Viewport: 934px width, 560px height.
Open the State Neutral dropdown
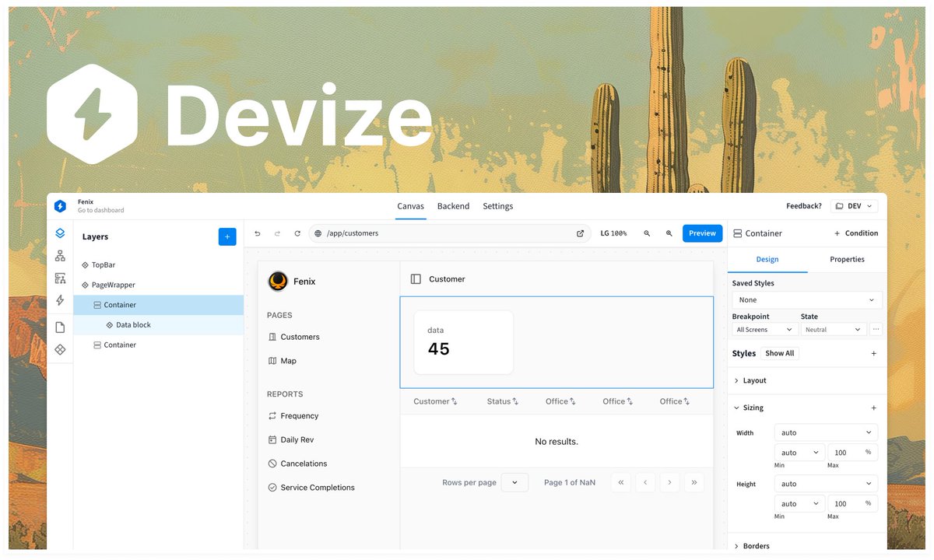click(x=834, y=330)
